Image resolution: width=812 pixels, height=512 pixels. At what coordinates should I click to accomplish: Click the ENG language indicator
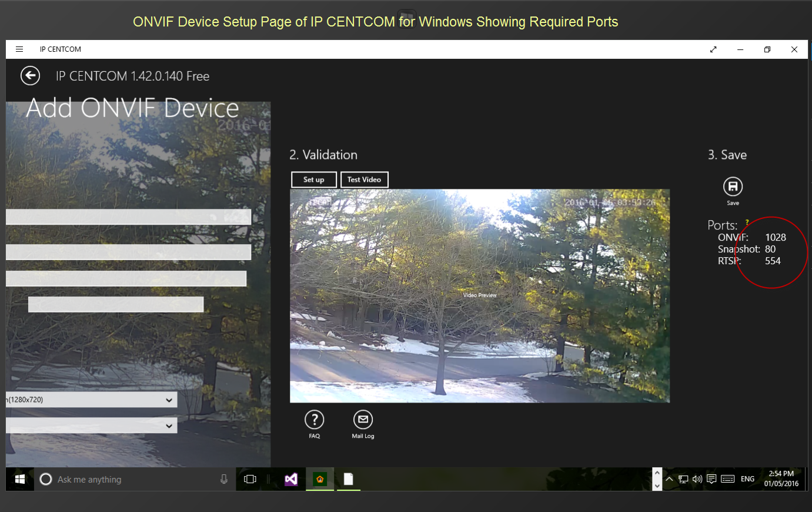pyautogui.click(x=747, y=479)
